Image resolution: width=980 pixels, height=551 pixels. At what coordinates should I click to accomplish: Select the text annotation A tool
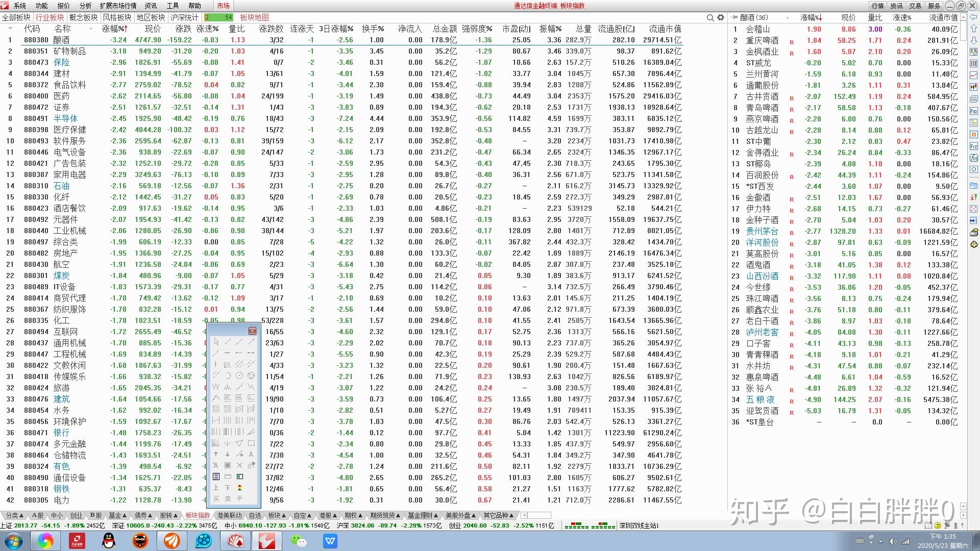pyautogui.click(x=251, y=454)
